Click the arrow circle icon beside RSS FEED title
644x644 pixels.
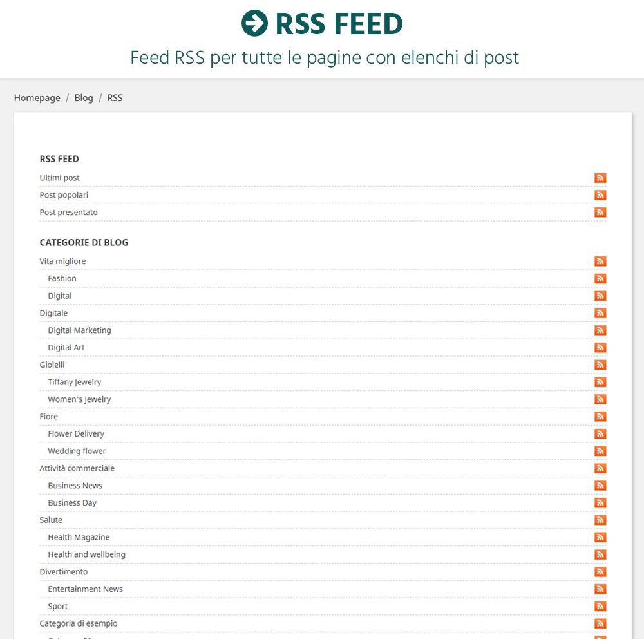(254, 24)
